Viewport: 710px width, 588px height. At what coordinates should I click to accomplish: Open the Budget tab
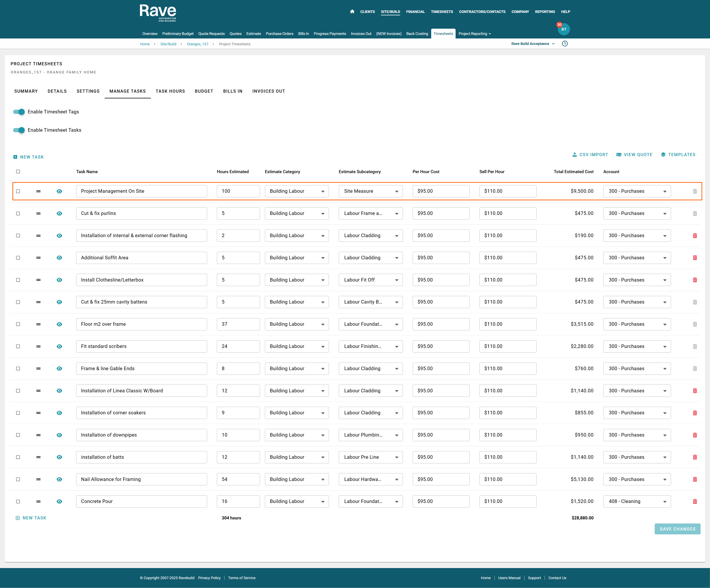coord(204,91)
